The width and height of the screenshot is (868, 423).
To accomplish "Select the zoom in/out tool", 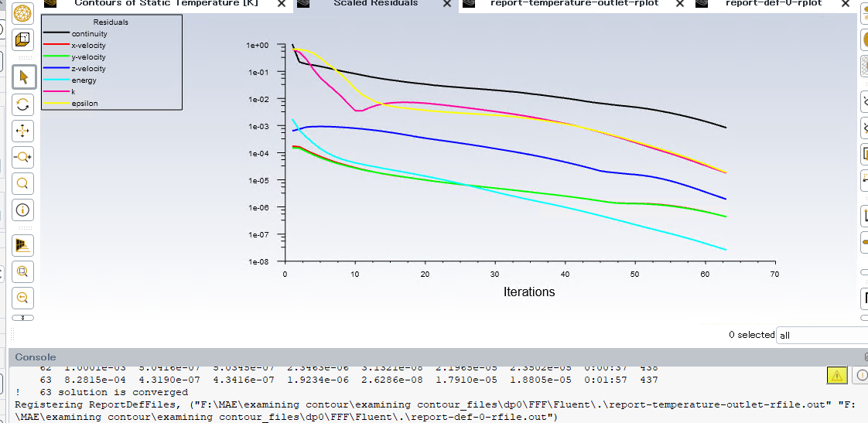I will point(22,157).
